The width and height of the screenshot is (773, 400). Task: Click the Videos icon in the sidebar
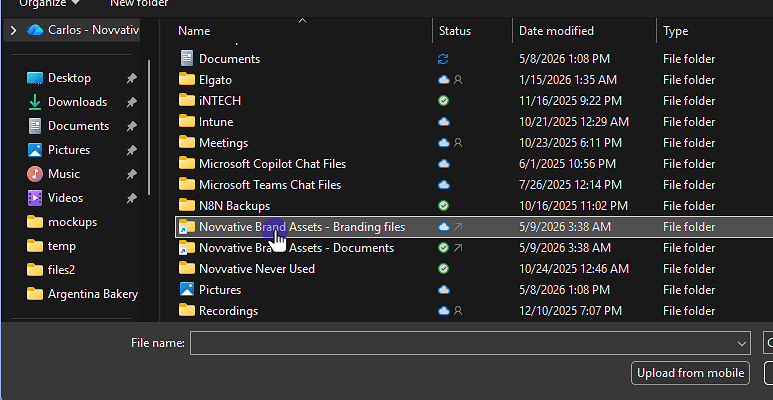[x=35, y=198]
